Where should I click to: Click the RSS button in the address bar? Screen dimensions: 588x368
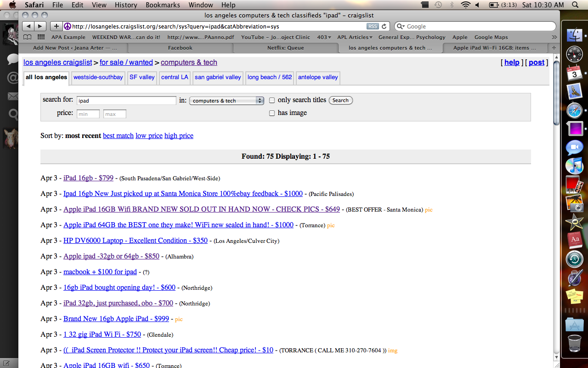pyautogui.click(x=373, y=27)
